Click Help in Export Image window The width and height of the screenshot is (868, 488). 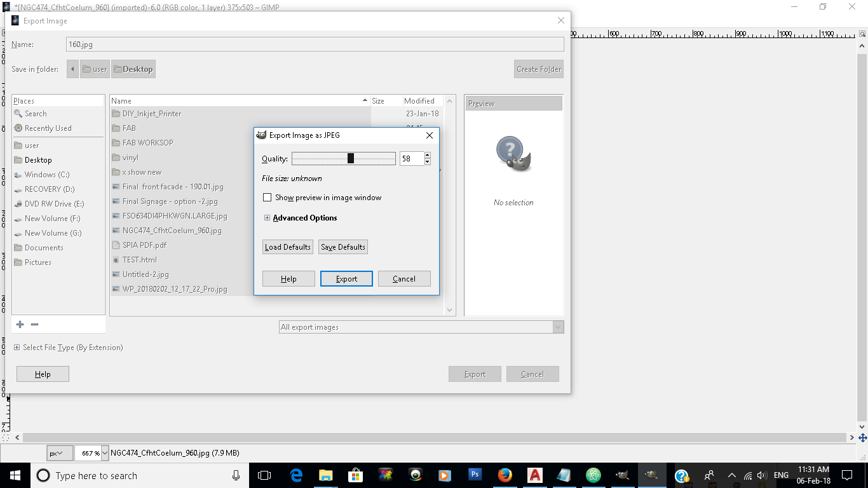43,374
